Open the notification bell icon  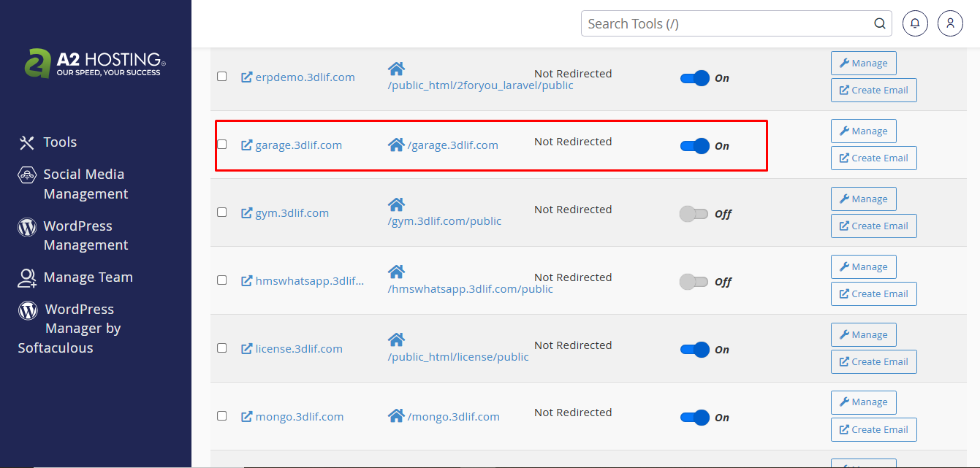point(915,23)
